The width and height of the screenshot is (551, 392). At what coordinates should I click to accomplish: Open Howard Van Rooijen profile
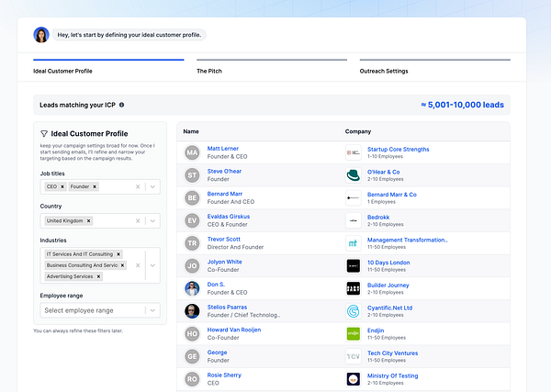(234, 330)
